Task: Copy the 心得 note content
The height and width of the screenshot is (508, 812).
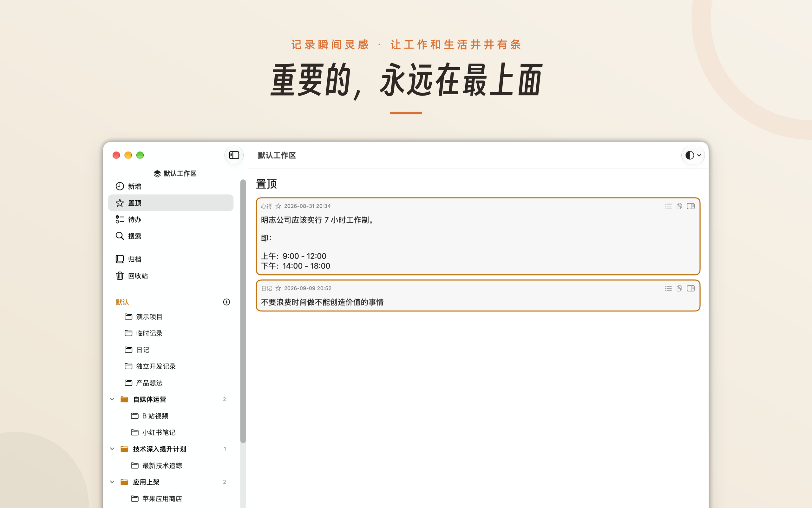Action: pos(679,206)
